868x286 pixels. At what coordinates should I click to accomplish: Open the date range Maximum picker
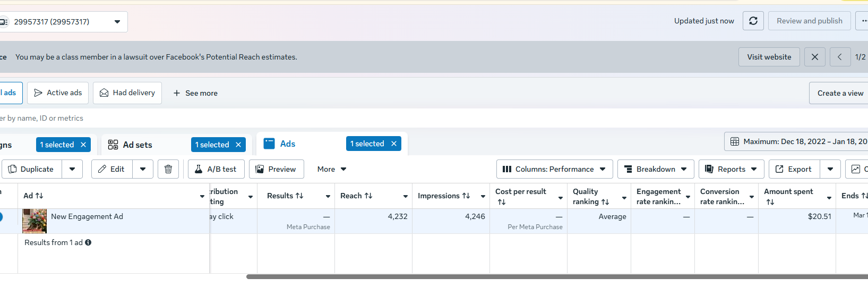(796, 141)
